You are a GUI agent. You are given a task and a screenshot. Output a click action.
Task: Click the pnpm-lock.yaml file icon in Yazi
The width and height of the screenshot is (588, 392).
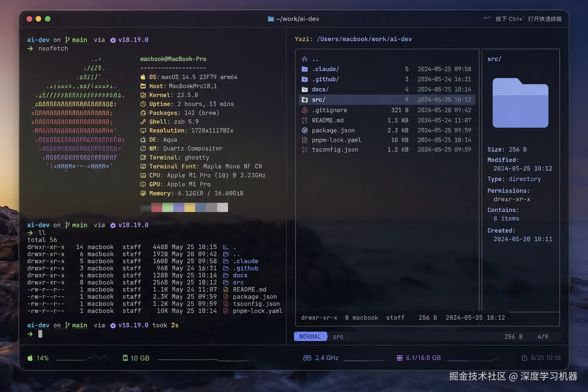pos(305,140)
